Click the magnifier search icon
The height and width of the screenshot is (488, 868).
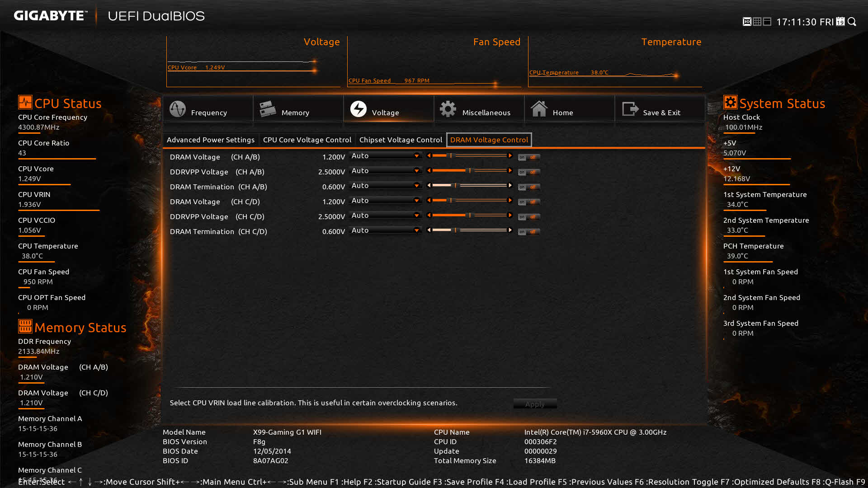pos(852,22)
